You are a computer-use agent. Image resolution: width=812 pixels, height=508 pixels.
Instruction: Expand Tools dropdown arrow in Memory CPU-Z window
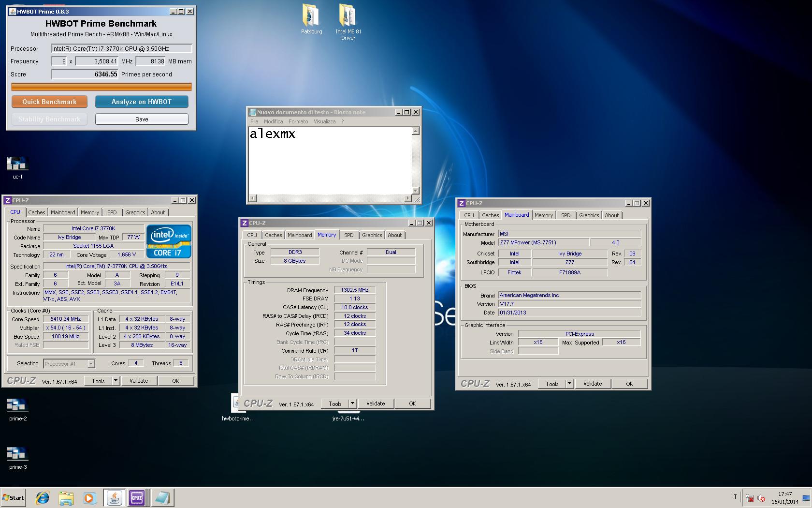352,403
